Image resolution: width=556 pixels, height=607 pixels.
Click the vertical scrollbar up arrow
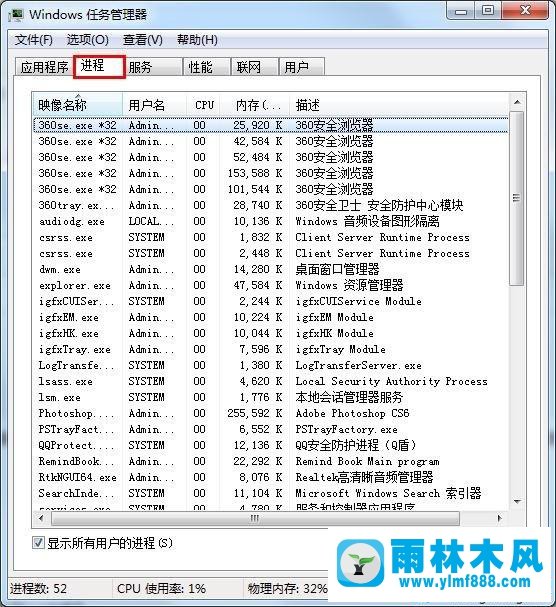click(x=517, y=102)
